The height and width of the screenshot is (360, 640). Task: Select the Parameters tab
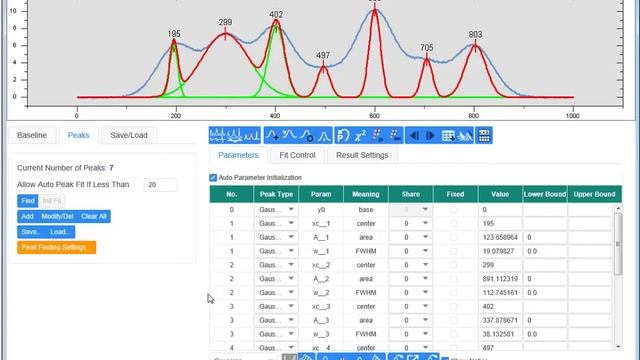[x=238, y=156]
